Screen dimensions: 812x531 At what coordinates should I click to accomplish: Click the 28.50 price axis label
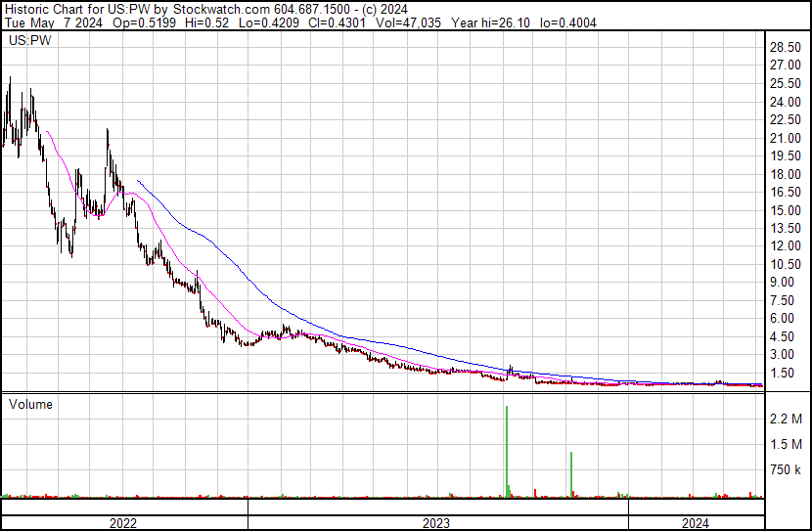786,48
